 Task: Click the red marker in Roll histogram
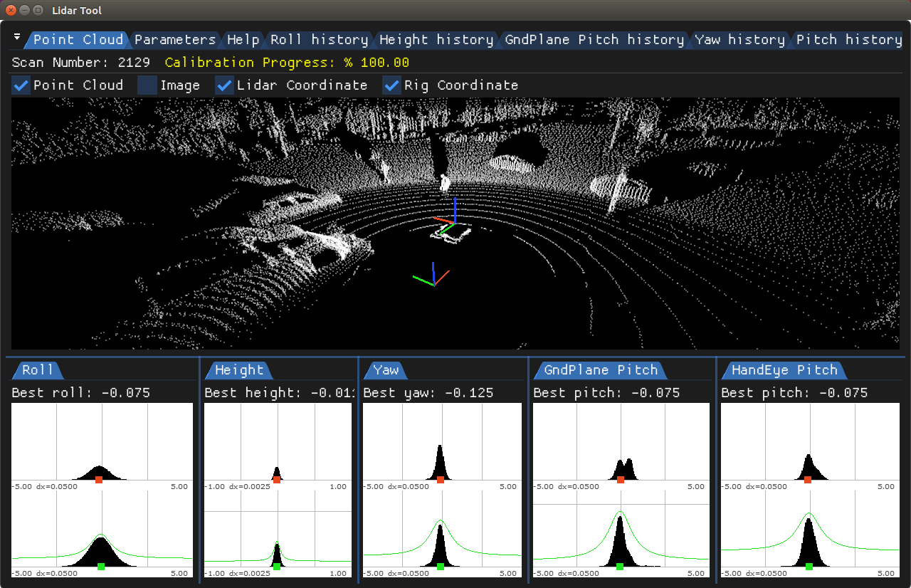[99, 480]
